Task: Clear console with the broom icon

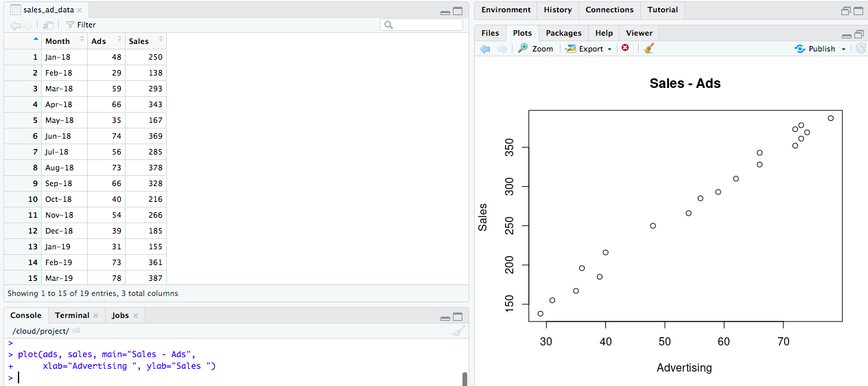Action: click(458, 331)
